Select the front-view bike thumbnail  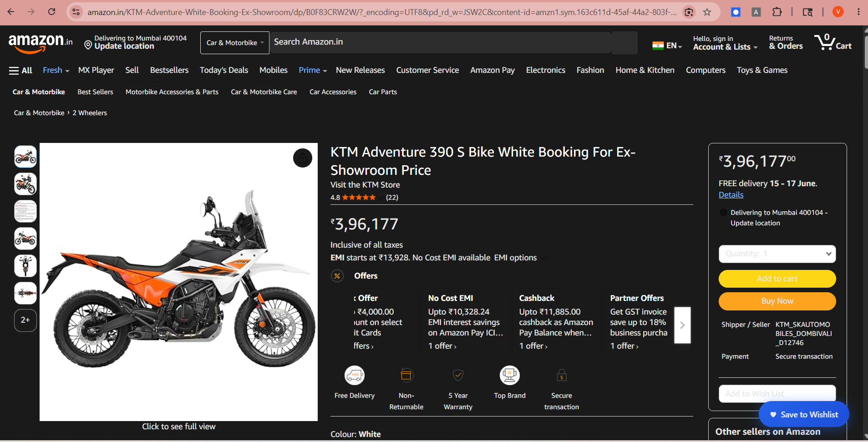click(25, 266)
